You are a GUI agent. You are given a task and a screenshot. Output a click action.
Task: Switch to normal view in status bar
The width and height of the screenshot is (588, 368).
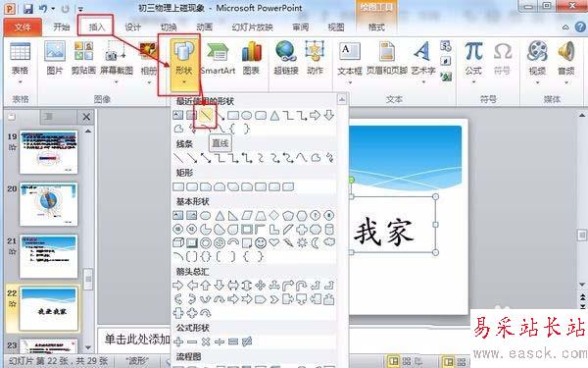(393, 361)
